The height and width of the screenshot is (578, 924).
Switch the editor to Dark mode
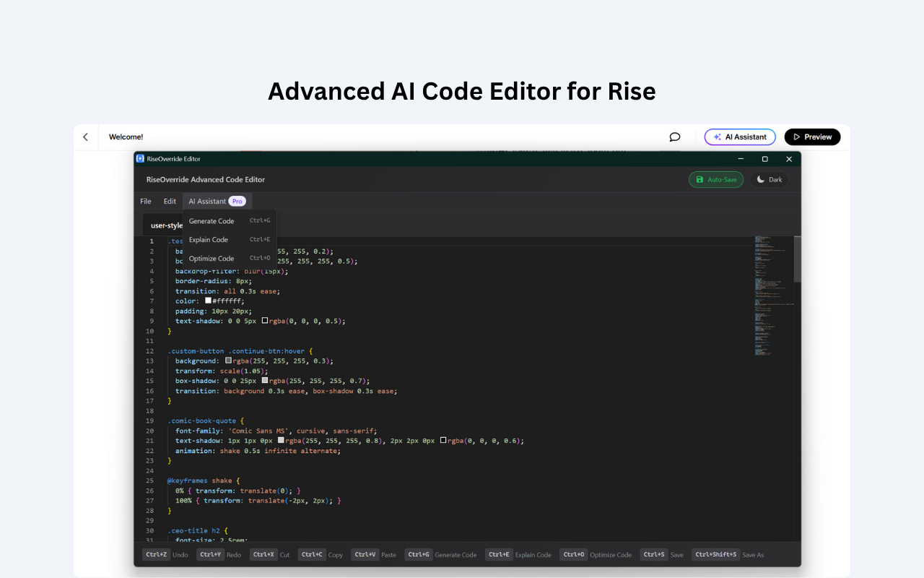pyautogui.click(x=768, y=179)
